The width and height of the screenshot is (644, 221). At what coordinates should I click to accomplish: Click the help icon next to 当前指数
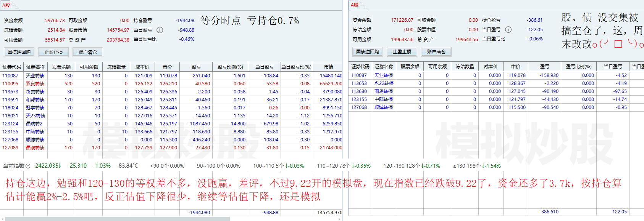pos(28,166)
